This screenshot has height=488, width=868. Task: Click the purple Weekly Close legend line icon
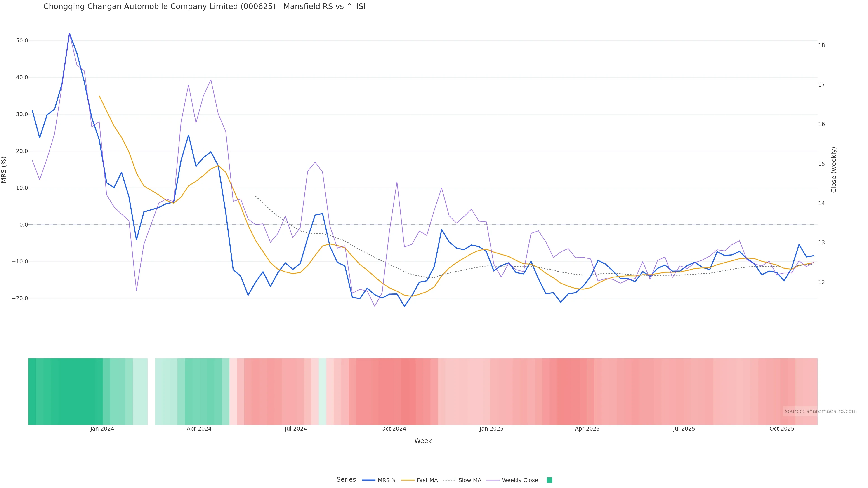(x=493, y=480)
